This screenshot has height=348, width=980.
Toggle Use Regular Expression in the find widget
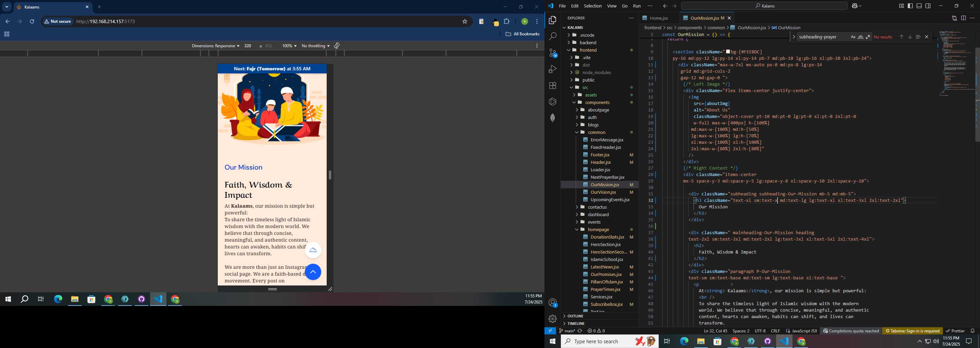pyautogui.click(x=868, y=37)
